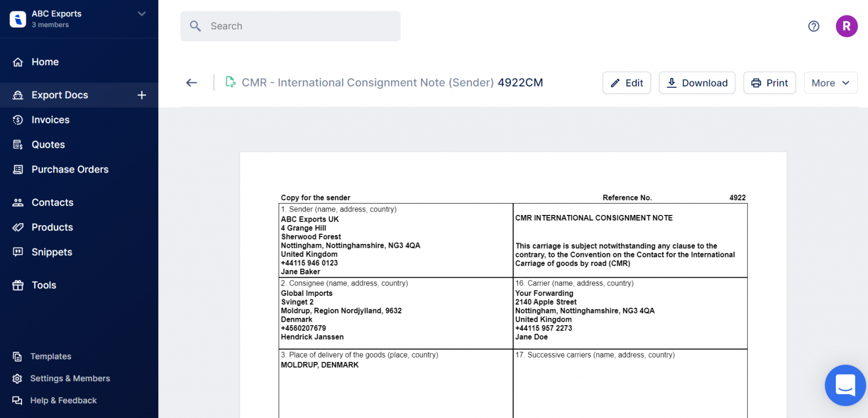
Task: Navigate to Home in the sidebar
Action: (19, 62)
